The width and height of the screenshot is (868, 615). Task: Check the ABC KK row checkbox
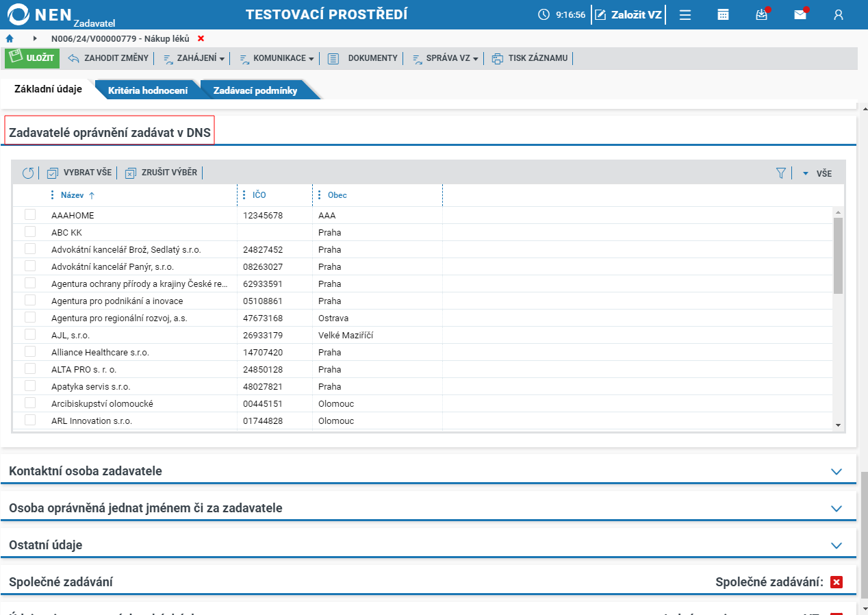[x=30, y=231]
